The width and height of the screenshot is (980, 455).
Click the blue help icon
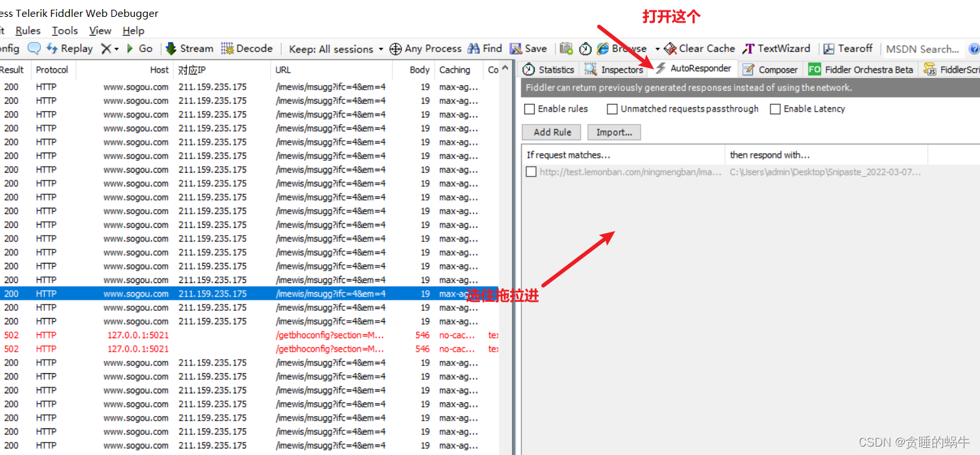974,49
